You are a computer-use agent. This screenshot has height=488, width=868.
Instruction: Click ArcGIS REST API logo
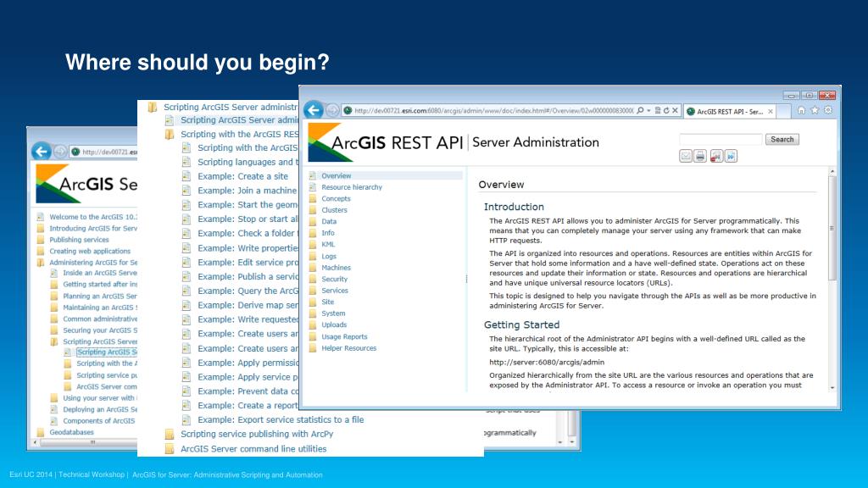[386, 142]
